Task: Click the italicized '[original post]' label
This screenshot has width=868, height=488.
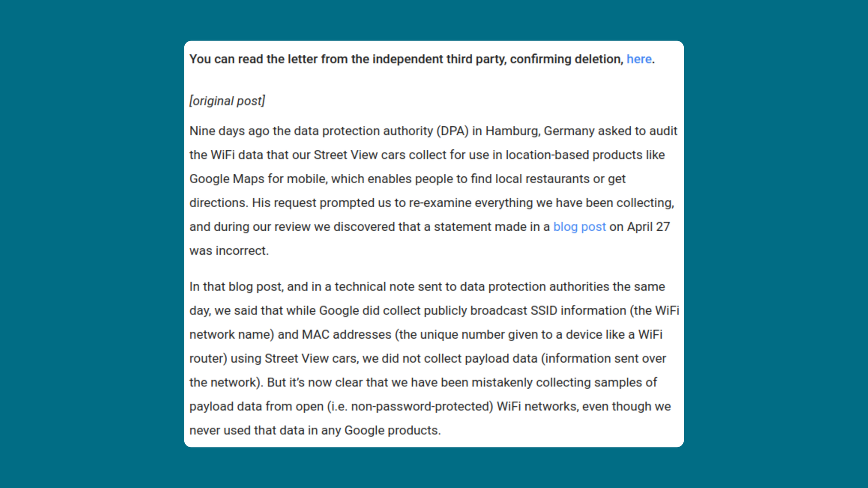Action: click(x=228, y=101)
